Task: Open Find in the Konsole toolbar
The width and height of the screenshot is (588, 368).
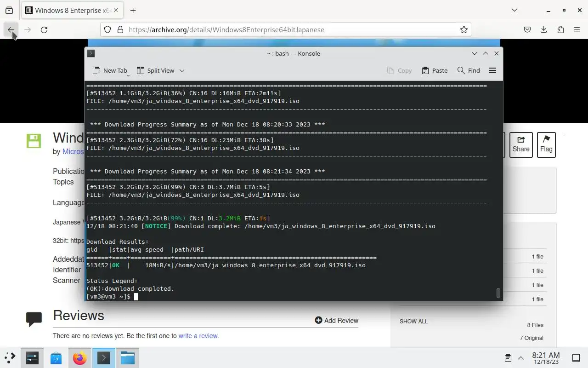Action: [x=469, y=70]
